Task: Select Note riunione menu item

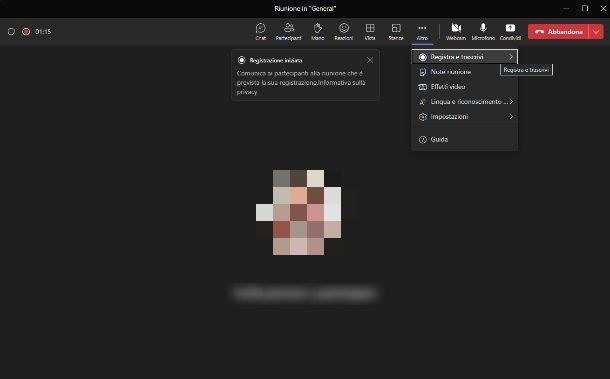Action: click(465, 72)
